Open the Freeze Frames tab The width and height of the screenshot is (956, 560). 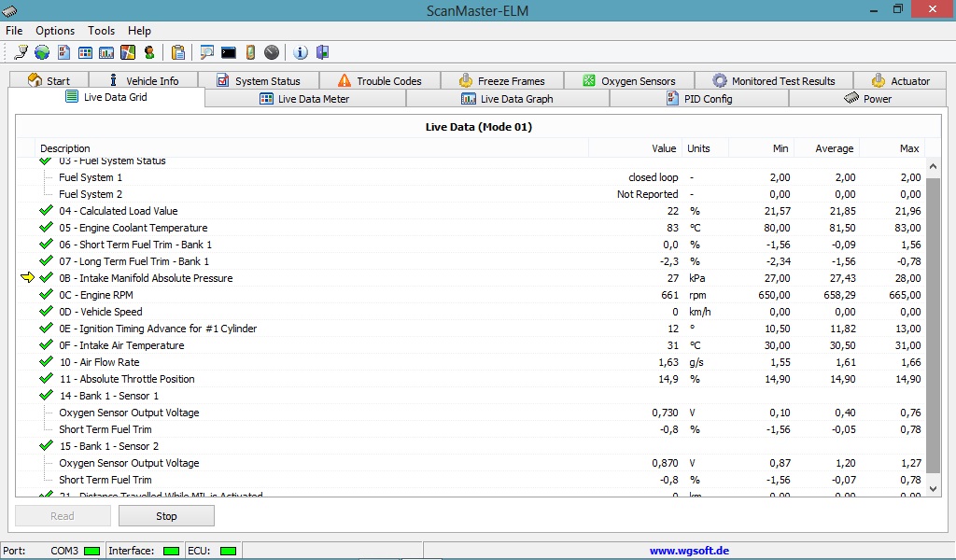point(501,80)
